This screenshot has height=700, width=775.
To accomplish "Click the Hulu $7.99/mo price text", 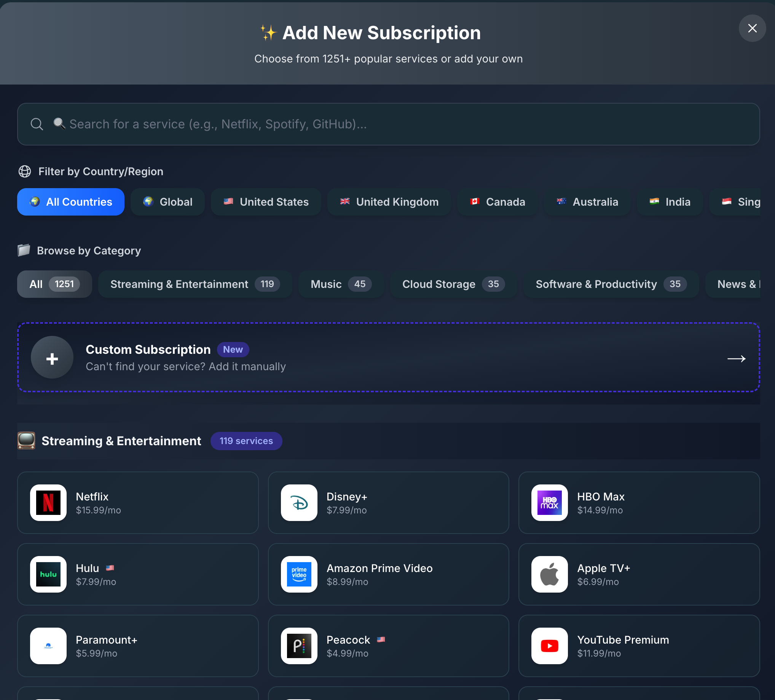I will (x=96, y=582).
